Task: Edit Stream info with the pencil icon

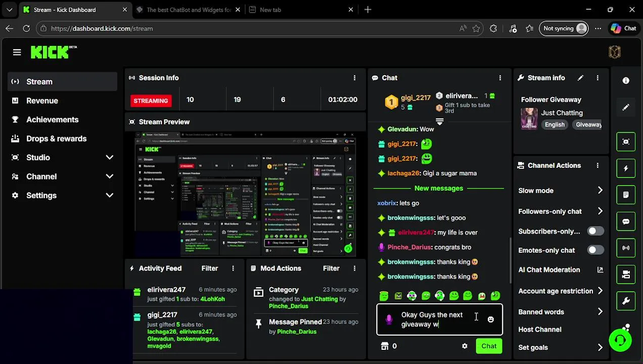Action: [x=580, y=78]
